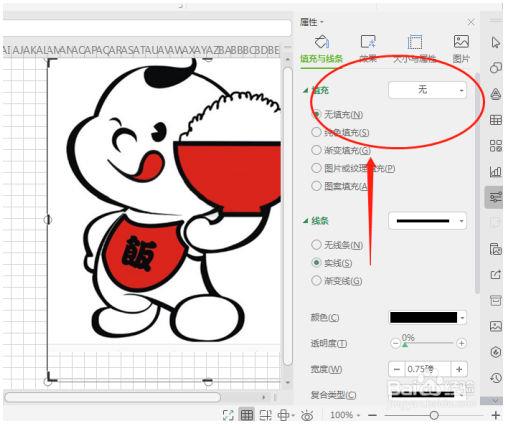
Task: Toggle the grid view icon in status bar
Action: pyautogui.click(x=247, y=415)
